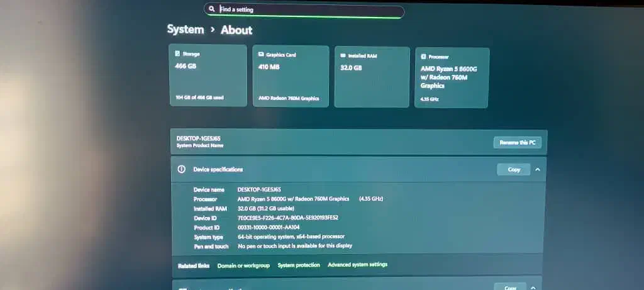Click the Storage card icon

point(177,53)
